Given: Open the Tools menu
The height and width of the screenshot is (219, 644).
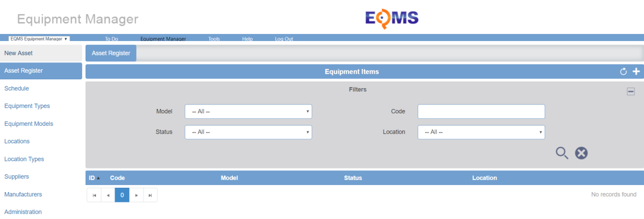Looking at the screenshot, I should tap(214, 39).
